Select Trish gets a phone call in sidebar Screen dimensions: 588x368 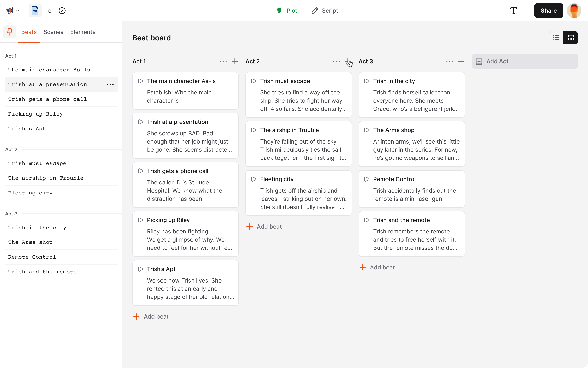[x=61, y=99]
